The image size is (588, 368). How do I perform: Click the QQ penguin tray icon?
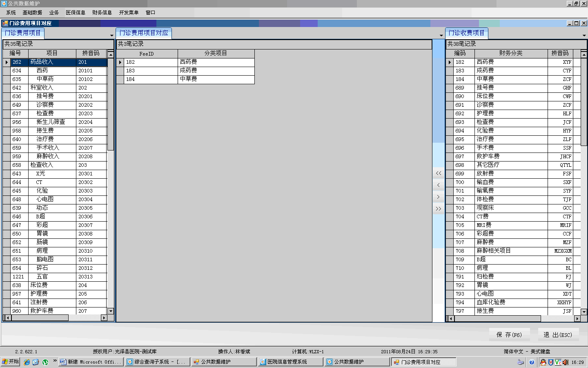point(543,362)
